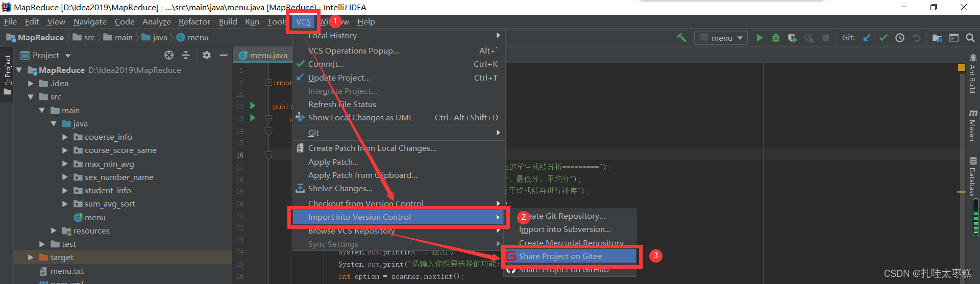980x284 pixels.
Task: Select Commit... in VCS menu
Action: (x=399, y=64)
